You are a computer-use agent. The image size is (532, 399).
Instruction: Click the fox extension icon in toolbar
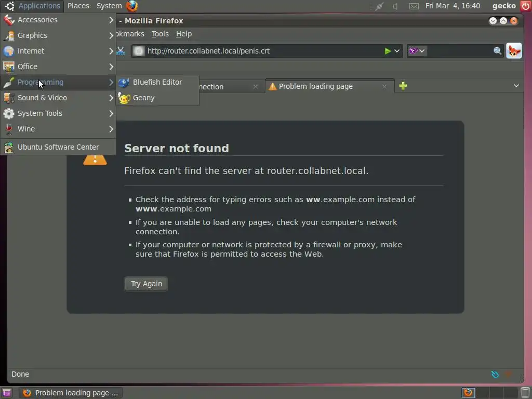[x=514, y=51]
